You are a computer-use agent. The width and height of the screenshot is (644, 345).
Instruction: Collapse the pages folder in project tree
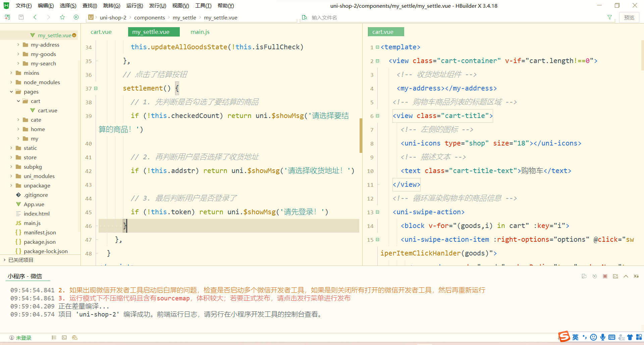(11, 92)
